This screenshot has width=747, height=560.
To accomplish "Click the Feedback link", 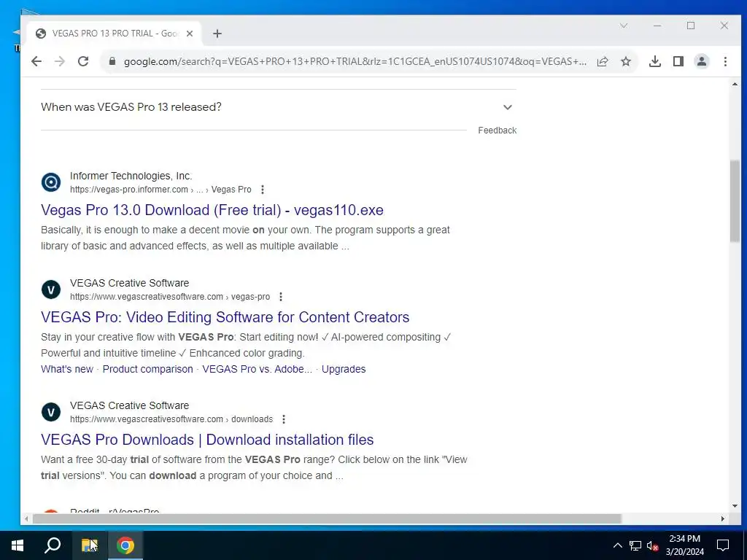I will click(498, 131).
